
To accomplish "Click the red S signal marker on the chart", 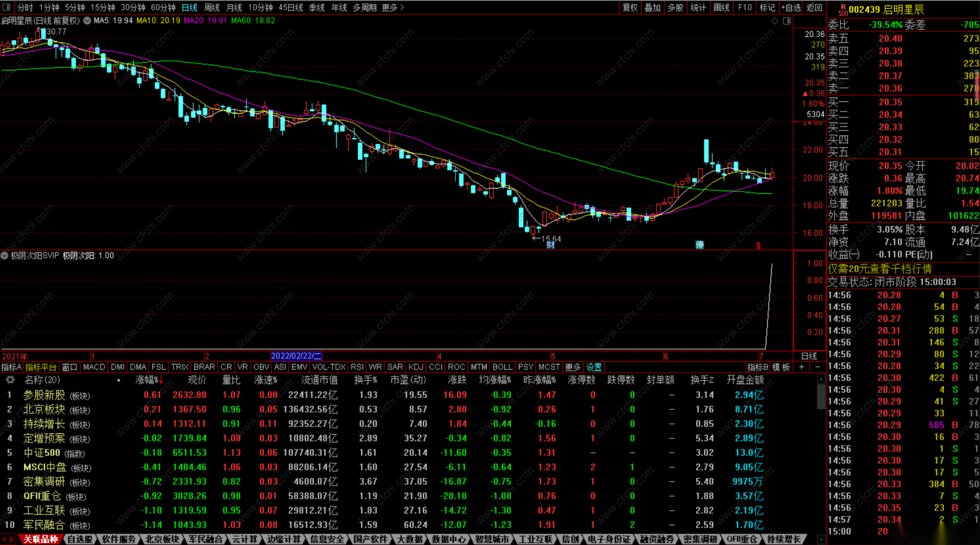I will pyautogui.click(x=759, y=246).
